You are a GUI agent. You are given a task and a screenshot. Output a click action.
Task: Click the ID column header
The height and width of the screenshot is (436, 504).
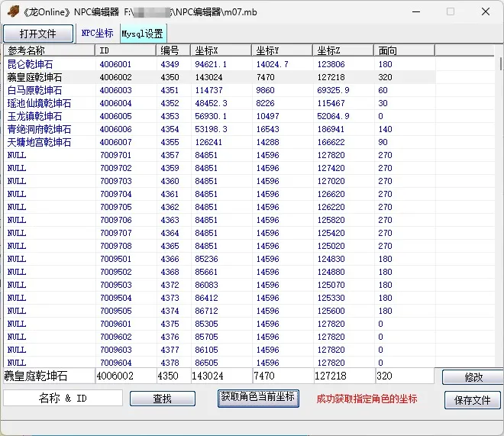(126, 50)
